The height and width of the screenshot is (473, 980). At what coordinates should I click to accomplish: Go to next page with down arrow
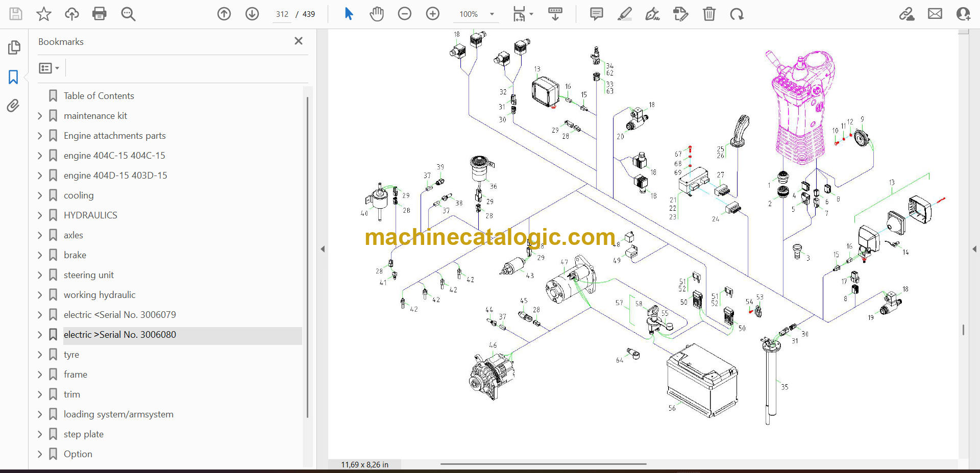[252, 14]
